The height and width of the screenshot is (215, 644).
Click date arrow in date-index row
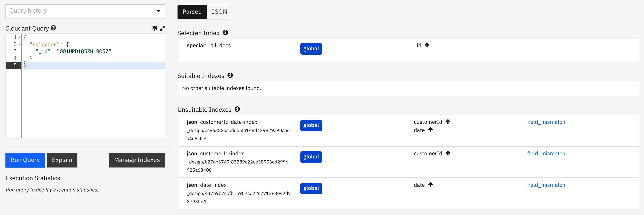[x=430, y=184]
